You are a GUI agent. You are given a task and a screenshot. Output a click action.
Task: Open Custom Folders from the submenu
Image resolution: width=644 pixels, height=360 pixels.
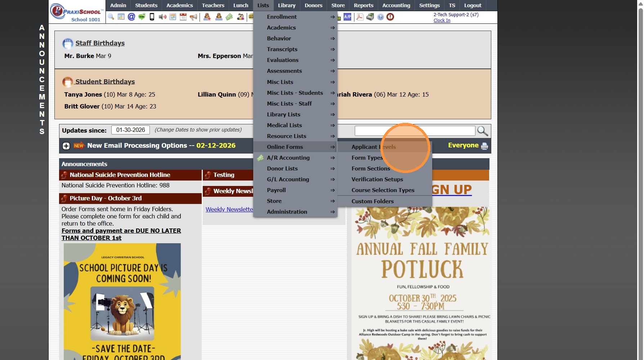point(384,201)
